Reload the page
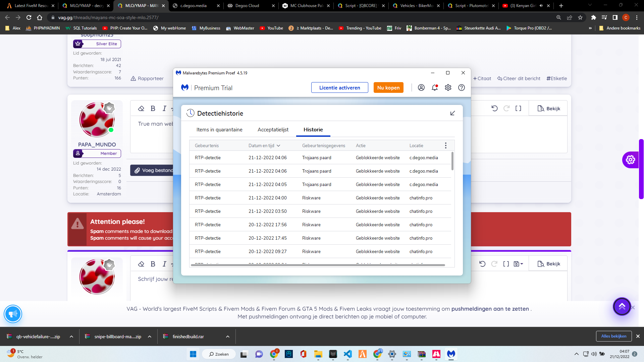The height and width of the screenshot is (362, 644). (29, 17)
